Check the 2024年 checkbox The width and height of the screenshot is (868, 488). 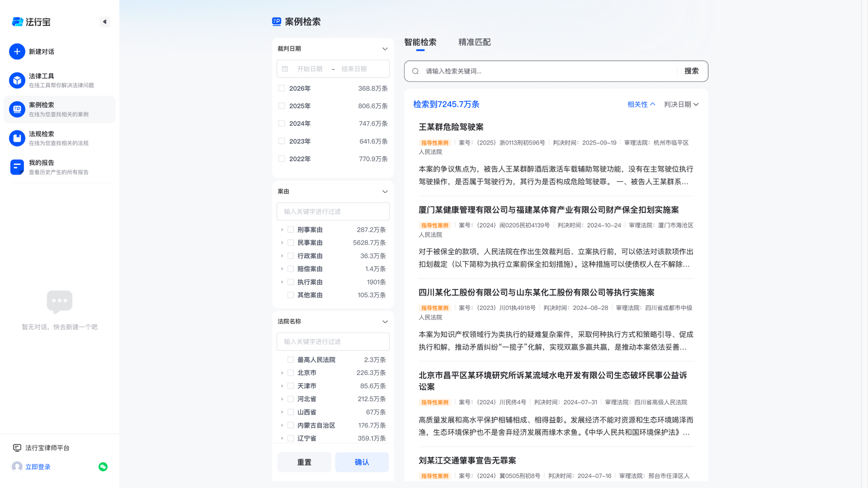pyautogui.click(x=282, y=123)
